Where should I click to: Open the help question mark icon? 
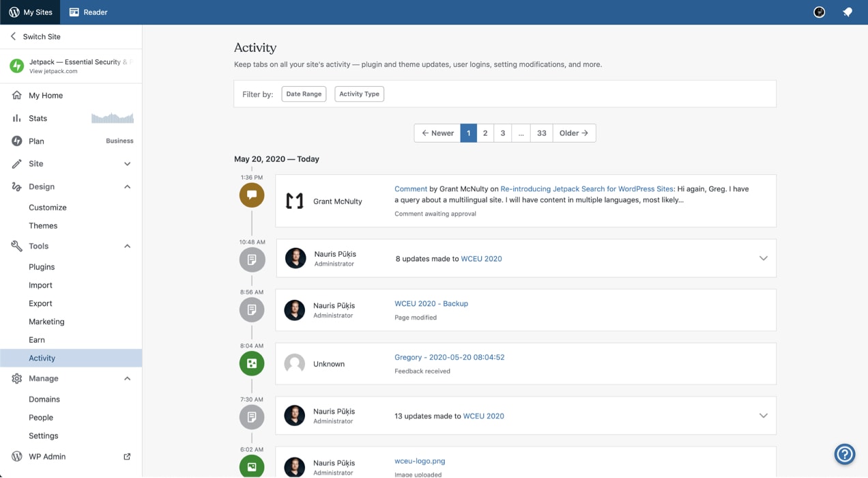[844, 453]
